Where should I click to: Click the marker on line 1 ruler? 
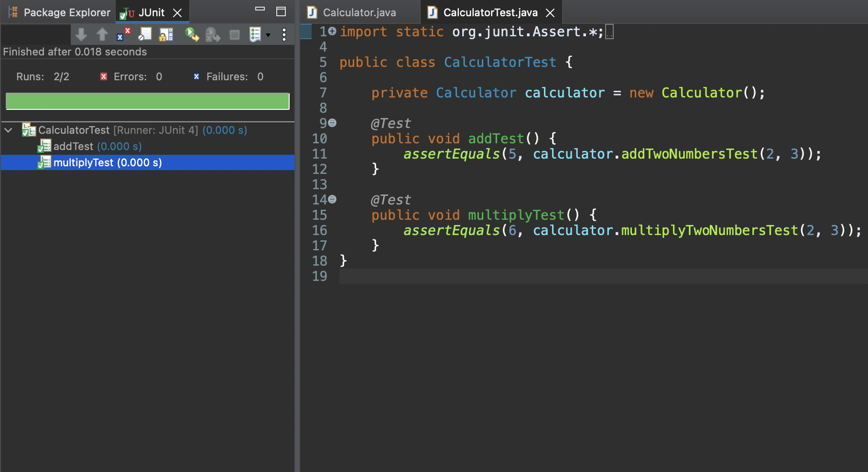pos(306,32)
